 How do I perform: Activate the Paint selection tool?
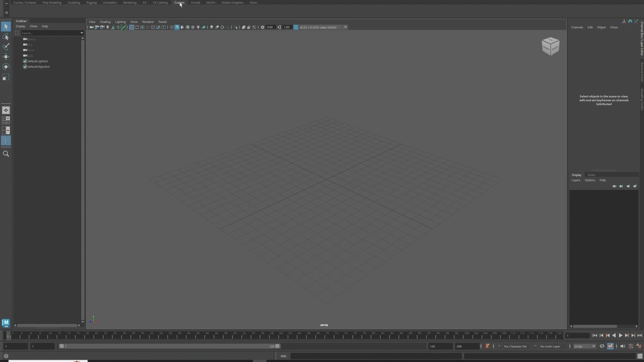[6, 47]
